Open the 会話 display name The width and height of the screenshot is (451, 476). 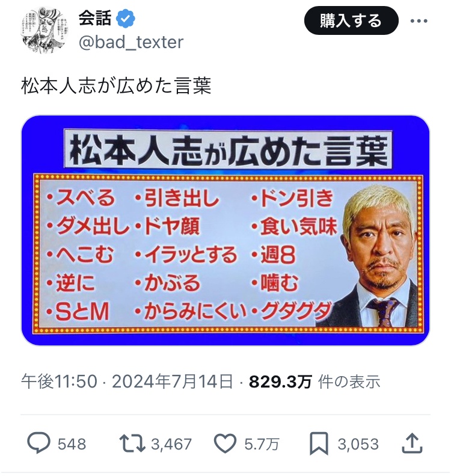pyautogui.click(x=95, y=18)
